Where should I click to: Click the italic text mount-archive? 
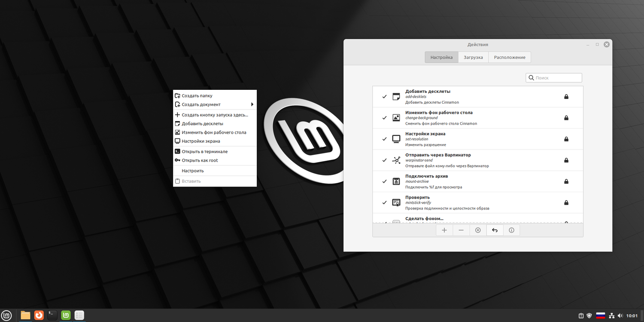coord(417,181)
